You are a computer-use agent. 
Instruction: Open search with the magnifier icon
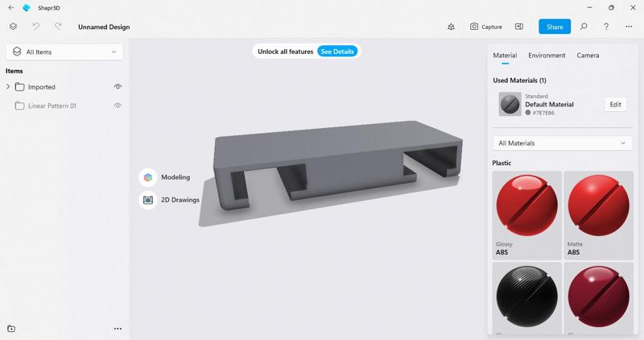tap(584, 27)
